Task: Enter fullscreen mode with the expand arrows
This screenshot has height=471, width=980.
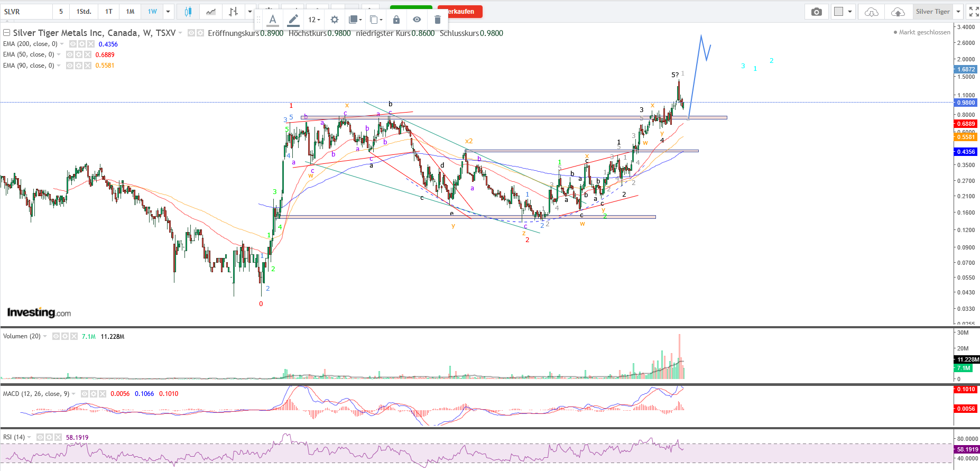Action: pyautogui.click(x=974, y=12)
